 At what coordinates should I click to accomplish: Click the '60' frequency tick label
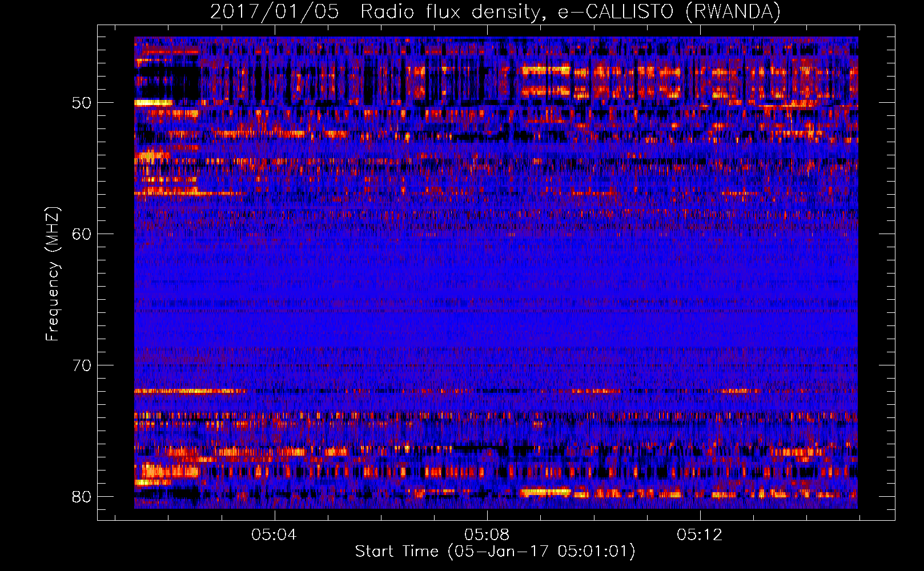click(82, 234)
